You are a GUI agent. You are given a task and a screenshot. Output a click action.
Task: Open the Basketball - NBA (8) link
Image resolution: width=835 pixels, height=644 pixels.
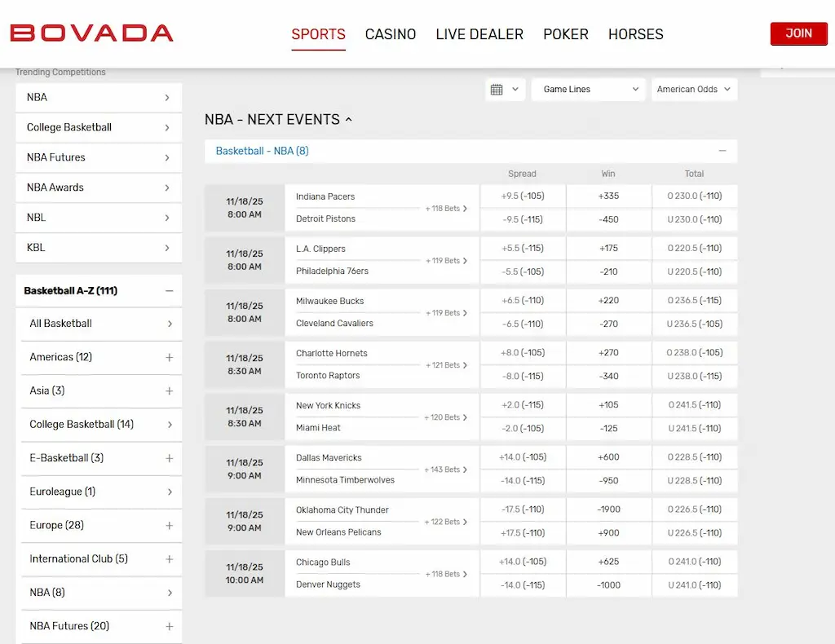tap(261, 151)
